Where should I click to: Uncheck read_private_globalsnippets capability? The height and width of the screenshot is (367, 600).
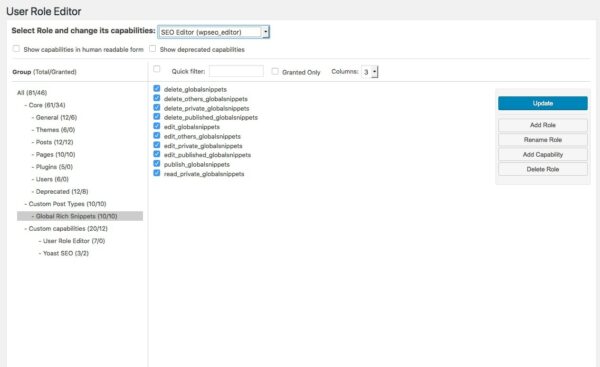point(157,173)
